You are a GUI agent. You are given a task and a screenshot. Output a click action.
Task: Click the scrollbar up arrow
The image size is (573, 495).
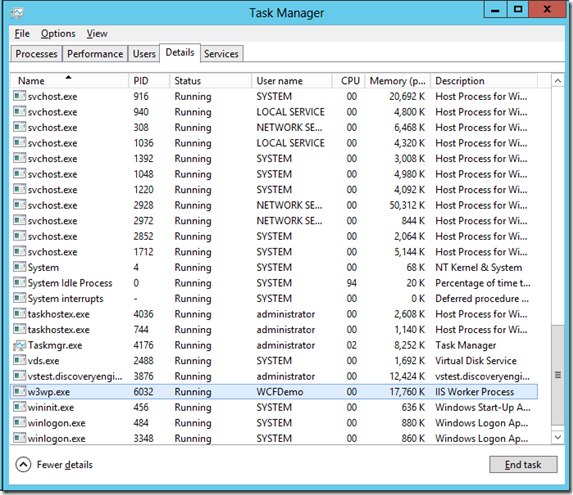point(557,81)
